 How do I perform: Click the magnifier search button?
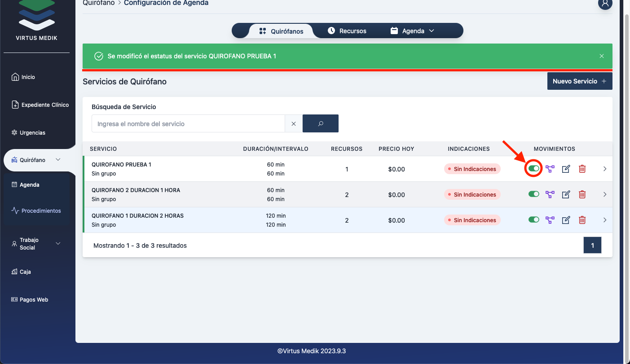point(321,124)
